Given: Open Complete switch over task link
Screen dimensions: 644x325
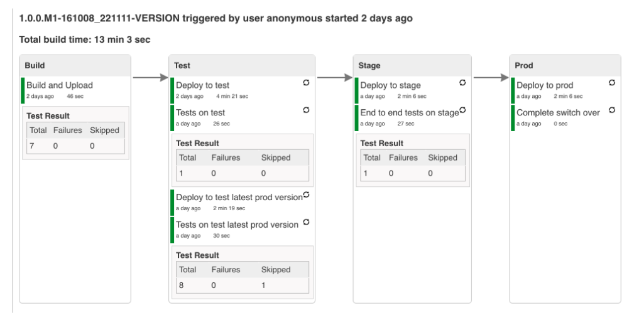Looking at the screenshot, I should pyautogui.click(x=558, y=112).
